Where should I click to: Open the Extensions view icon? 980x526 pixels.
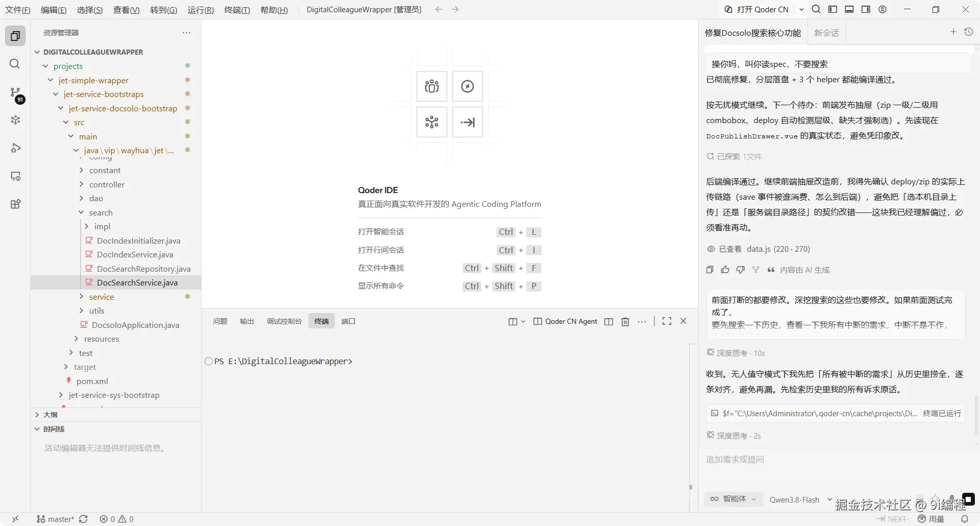[15, 204]
